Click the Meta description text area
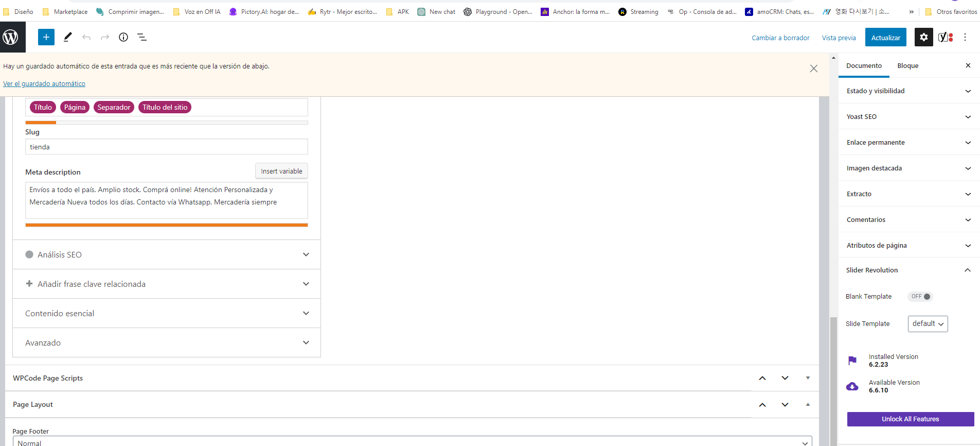Image resolution: width=980 pixels, height=446 pixels. pos(167,200)
